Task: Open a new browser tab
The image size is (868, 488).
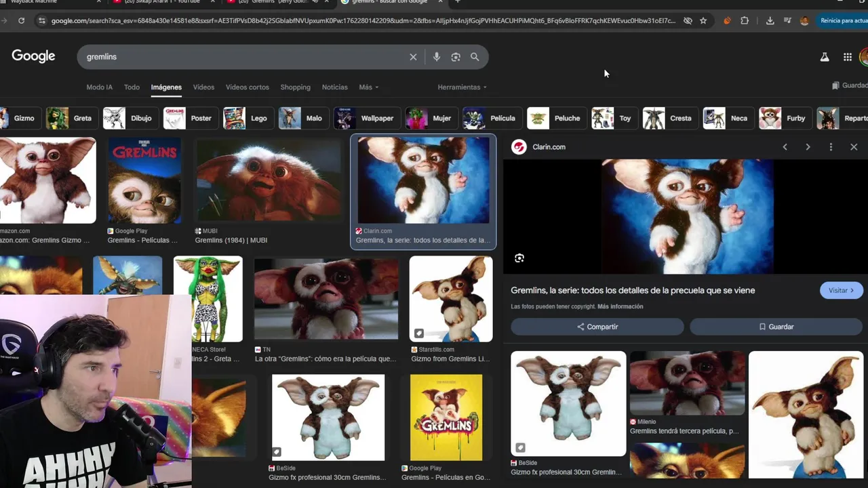Action: (457, 2)
